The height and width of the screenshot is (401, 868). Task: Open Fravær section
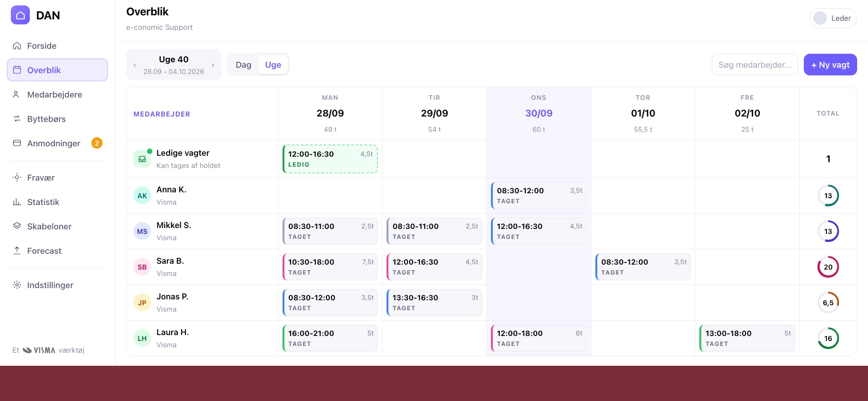(57, 177)
